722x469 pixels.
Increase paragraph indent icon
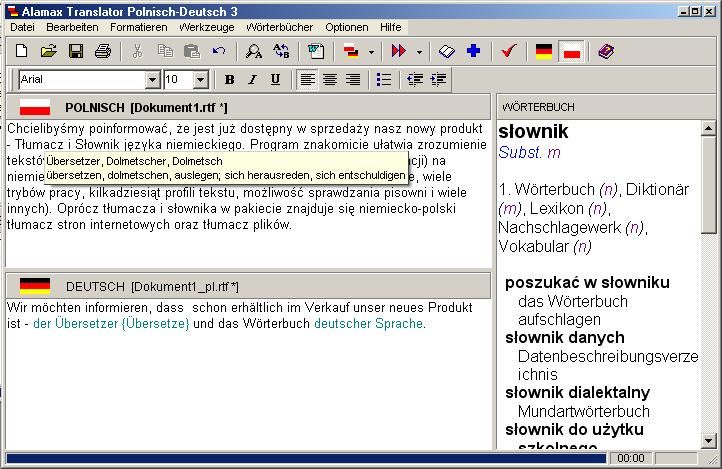[438, 80]
